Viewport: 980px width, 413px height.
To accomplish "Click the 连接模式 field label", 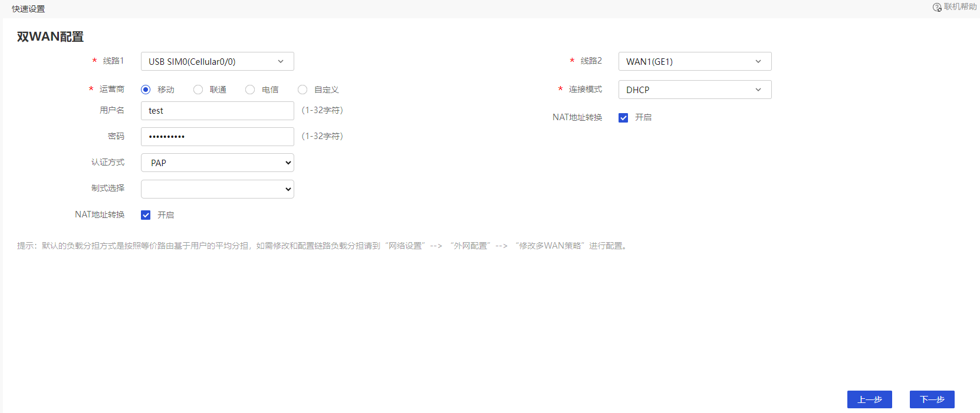I will [586, 89].
